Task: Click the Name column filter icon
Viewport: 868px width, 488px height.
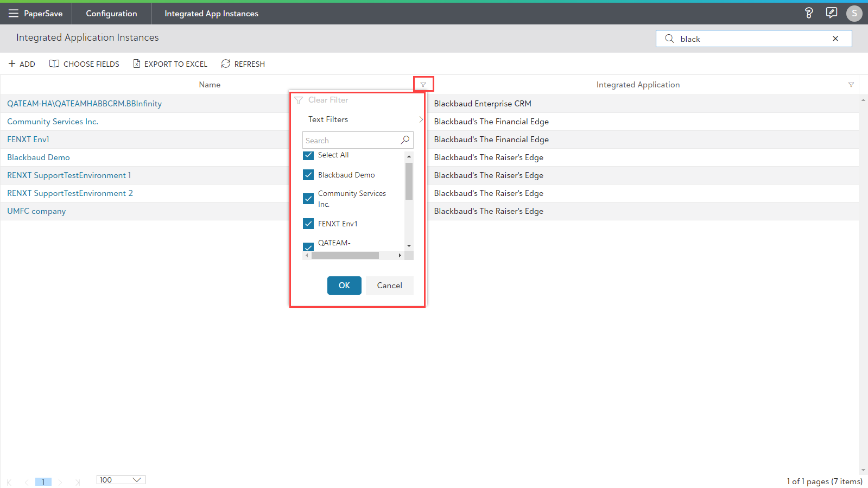Action: (x=423, y=85)
